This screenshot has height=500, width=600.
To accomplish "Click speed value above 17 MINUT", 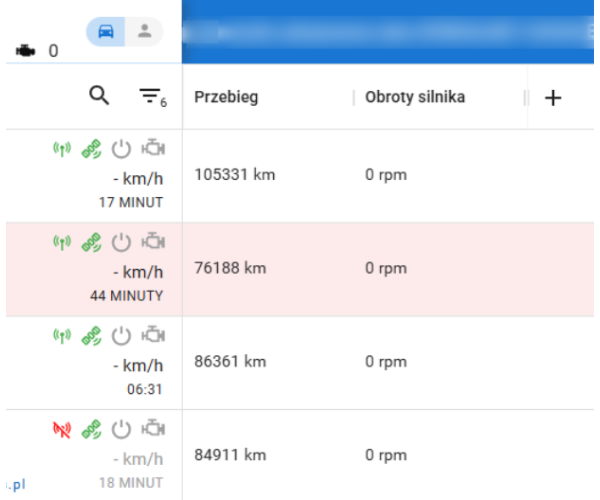I will coord(138,179).
